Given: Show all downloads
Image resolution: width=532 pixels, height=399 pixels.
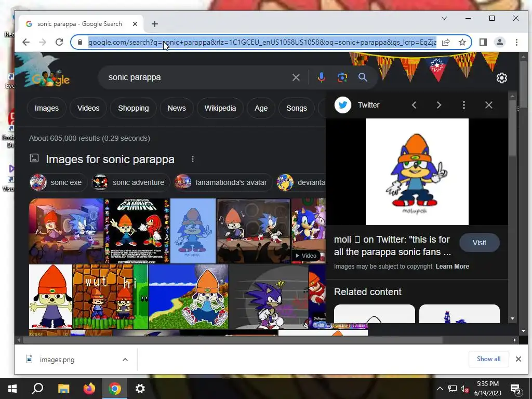Looking at the screenshot, I should pyautogui.click(x=488, y=359).
